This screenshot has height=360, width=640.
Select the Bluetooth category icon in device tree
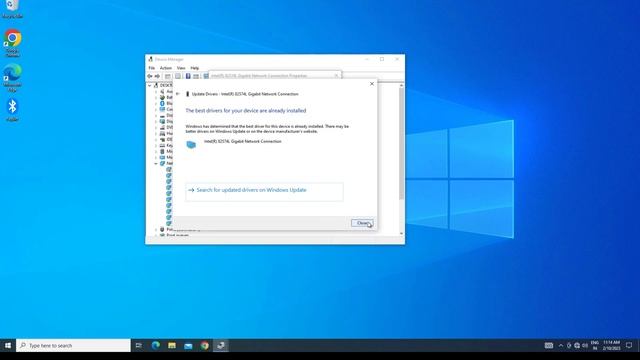[162, 103]
